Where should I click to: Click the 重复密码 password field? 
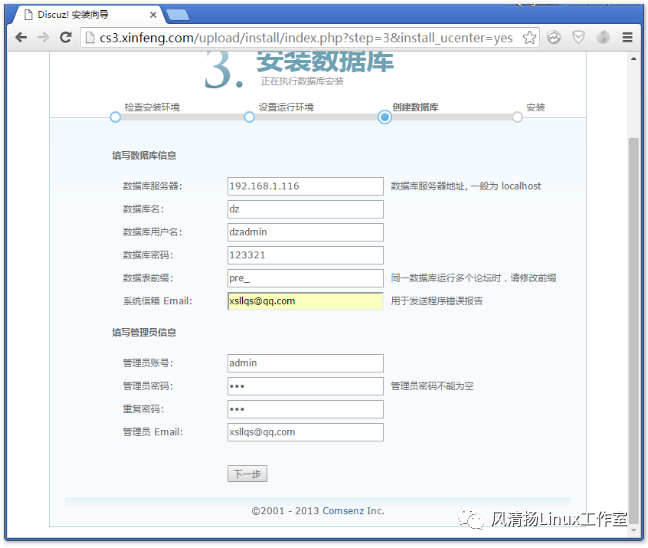coord(305,410)
